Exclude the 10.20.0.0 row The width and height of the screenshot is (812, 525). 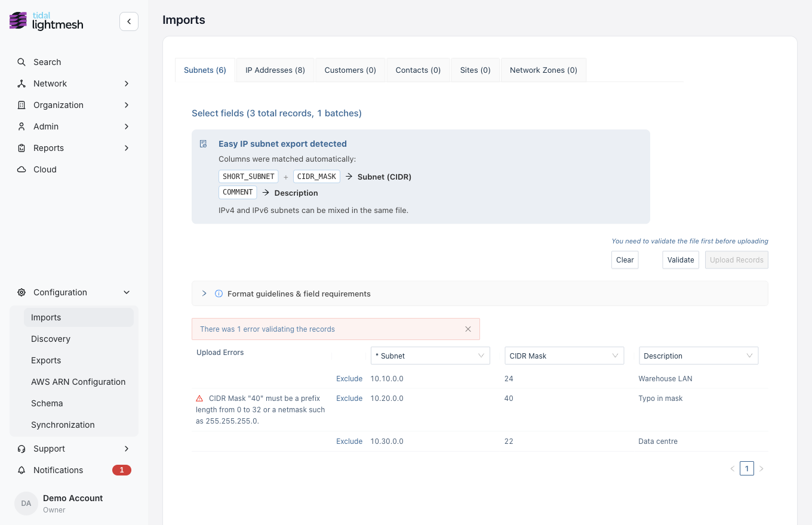pyautogui.click(x=349, y=399)
